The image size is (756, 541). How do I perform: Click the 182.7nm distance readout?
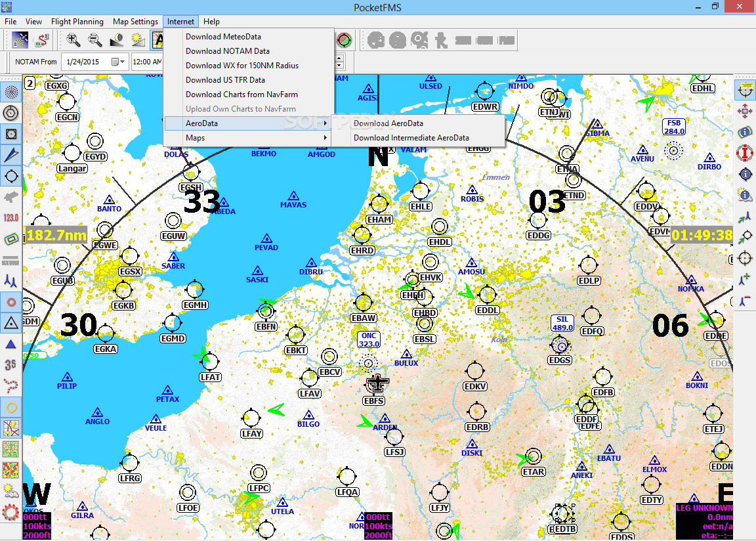[56, 235]
